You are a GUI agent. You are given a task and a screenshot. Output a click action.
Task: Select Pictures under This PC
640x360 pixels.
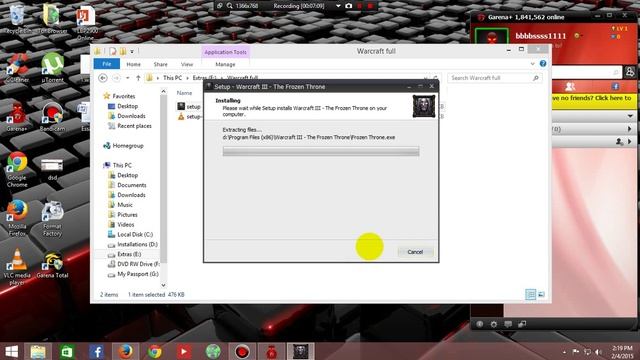click(x=127, y=214)
